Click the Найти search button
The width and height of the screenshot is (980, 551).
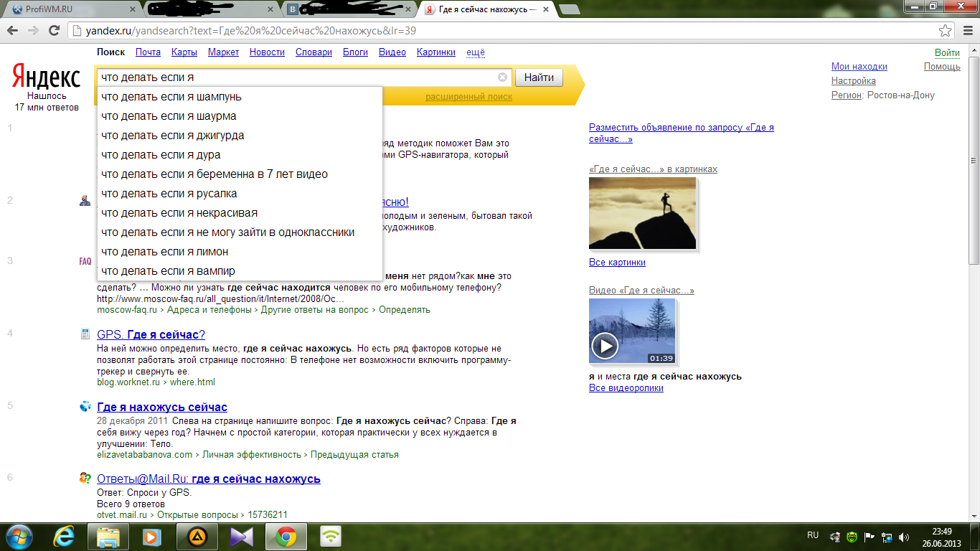539,77
